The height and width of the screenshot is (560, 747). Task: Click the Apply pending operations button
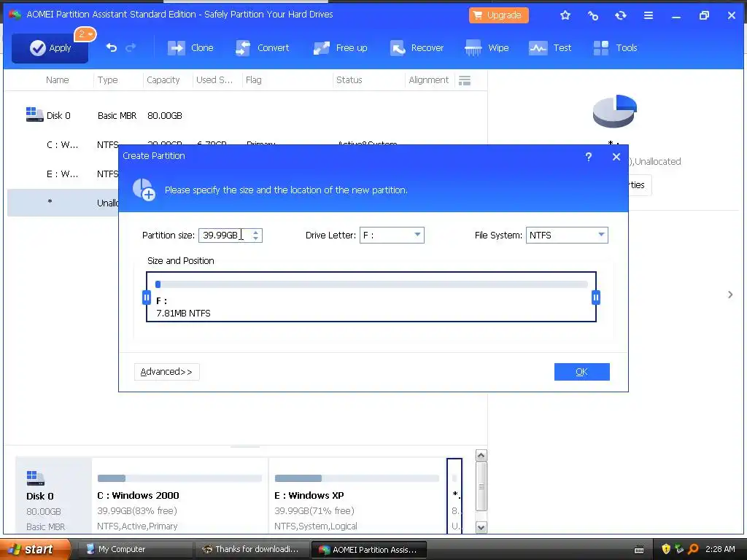coord(50,47)
